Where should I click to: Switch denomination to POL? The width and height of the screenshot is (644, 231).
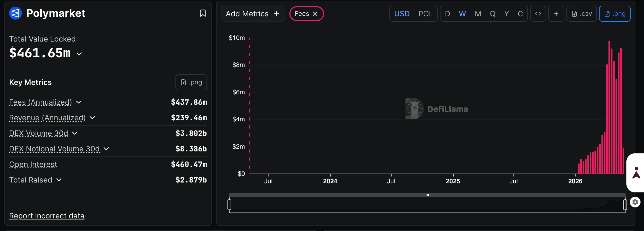tap(425, 14)
